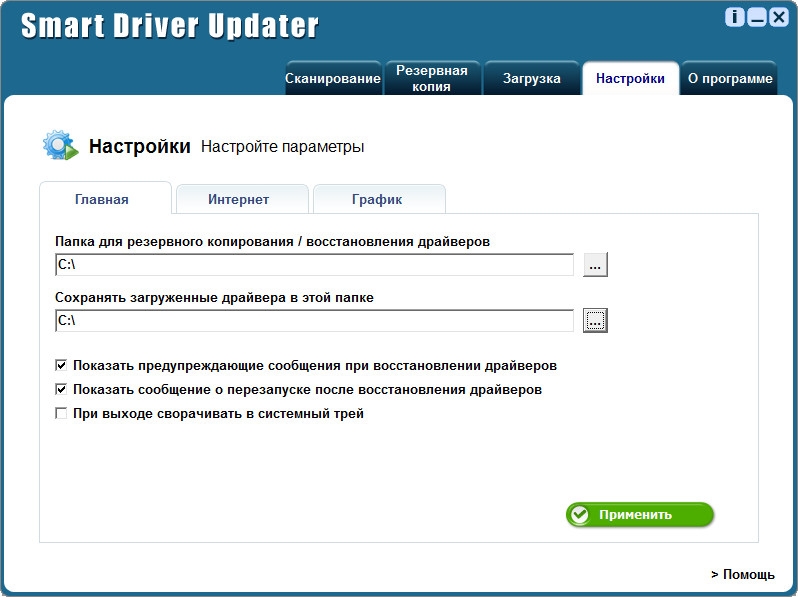The image size is (798, 597).
Task: Click the Применить button
Action: click(640, 515)
